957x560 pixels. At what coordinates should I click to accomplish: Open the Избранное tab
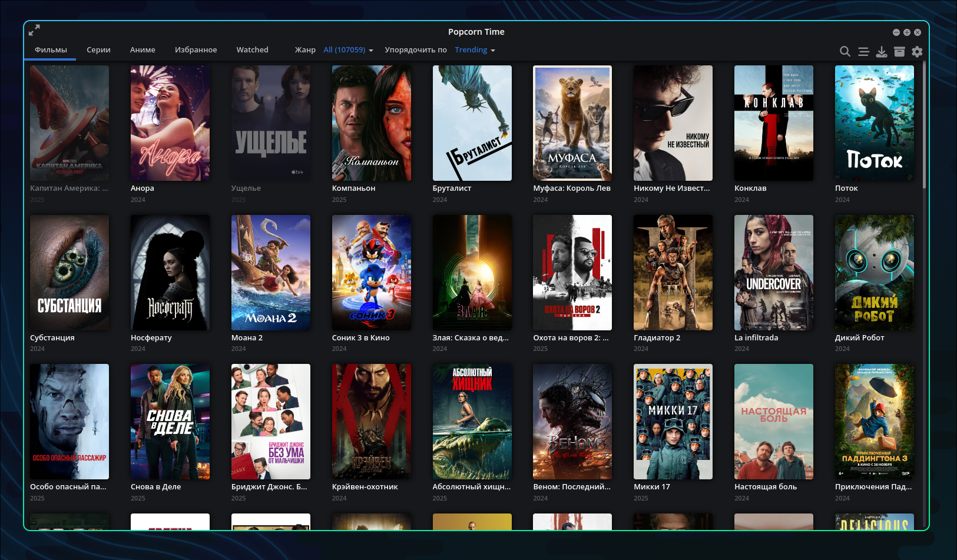point(196,50)
